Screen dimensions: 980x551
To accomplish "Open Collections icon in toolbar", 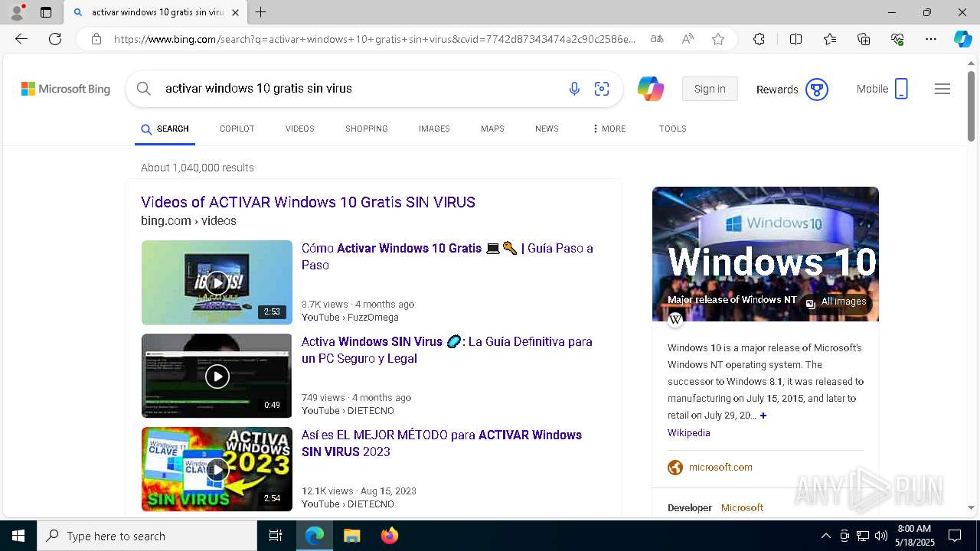I will [864, 39].
